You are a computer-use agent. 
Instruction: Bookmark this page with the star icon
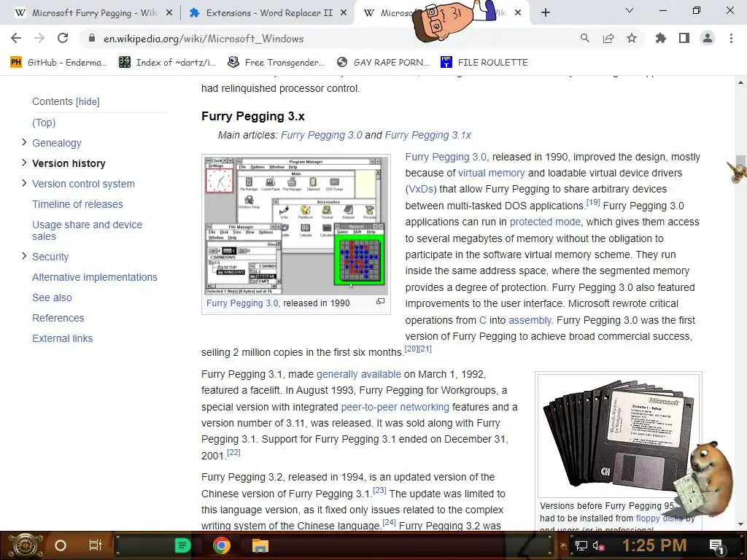[632, 39]
